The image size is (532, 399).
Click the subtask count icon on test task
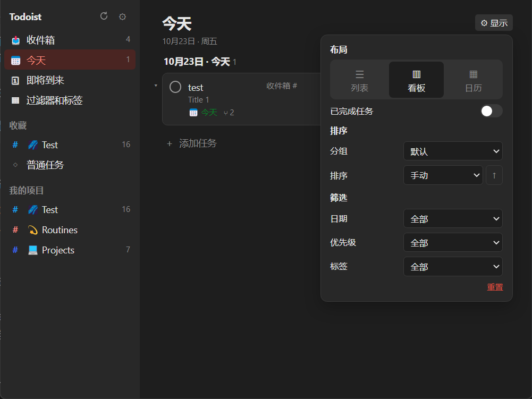(226, 113)
